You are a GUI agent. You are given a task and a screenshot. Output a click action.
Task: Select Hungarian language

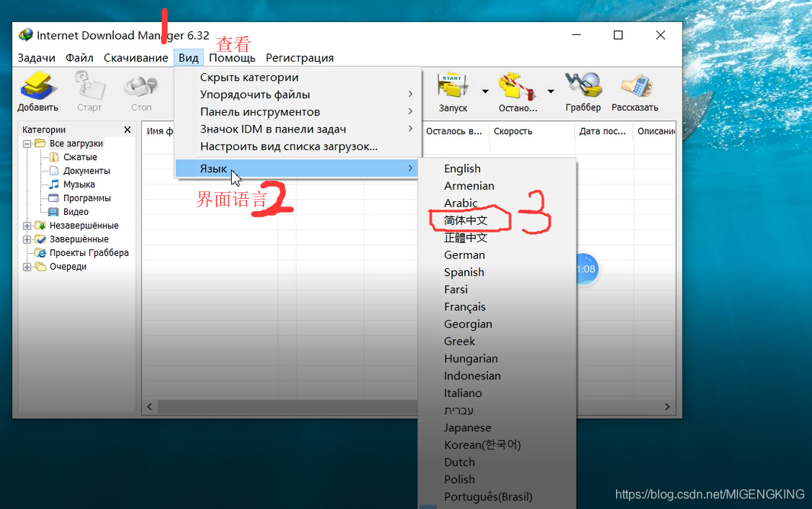click(x=470, y=359)
